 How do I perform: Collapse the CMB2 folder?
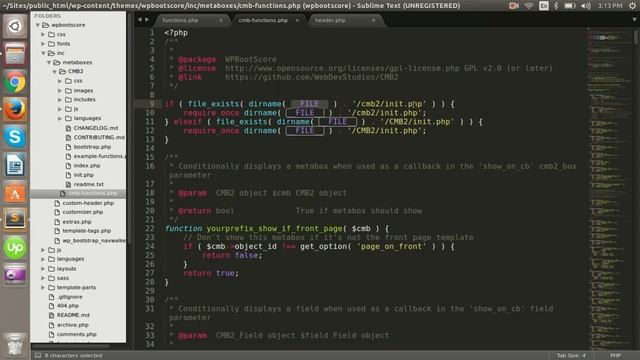coord(54,71)
